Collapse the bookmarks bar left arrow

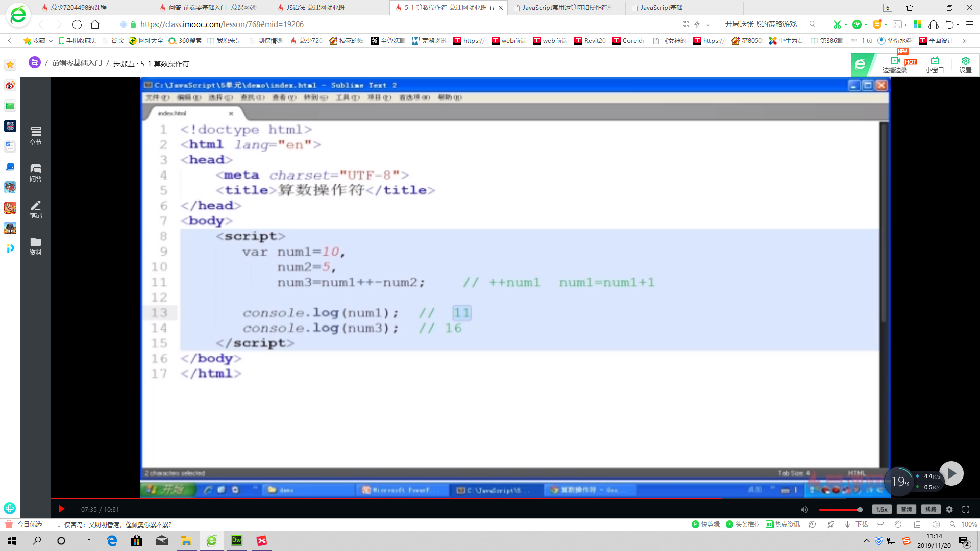(x=10, y=41)
